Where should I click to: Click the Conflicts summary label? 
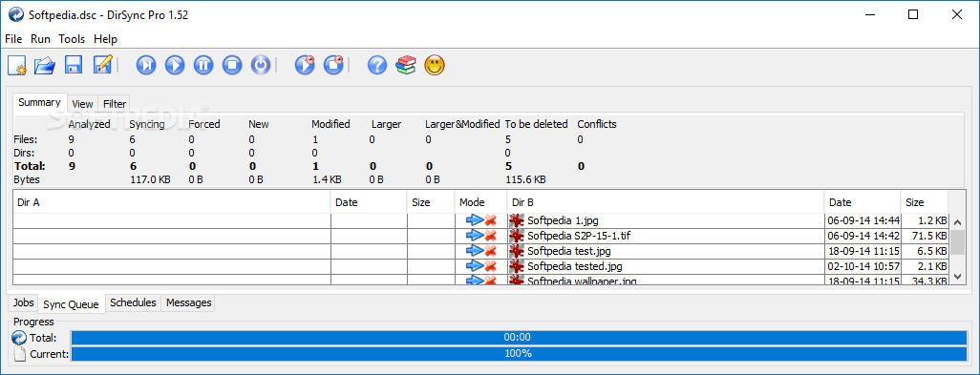tap(597, 124)
